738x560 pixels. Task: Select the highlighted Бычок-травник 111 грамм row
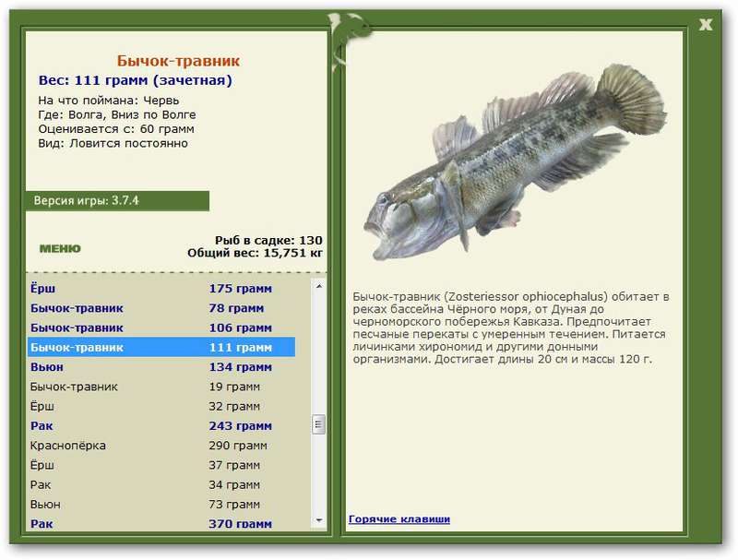point(161,347)
